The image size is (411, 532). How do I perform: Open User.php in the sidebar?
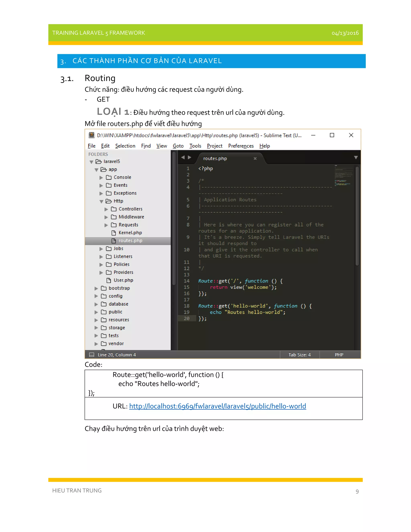[x=123, y=280]
